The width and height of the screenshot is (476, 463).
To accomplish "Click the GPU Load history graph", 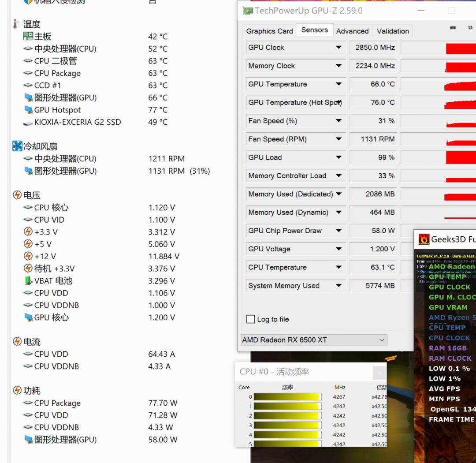I will point(439,157).
